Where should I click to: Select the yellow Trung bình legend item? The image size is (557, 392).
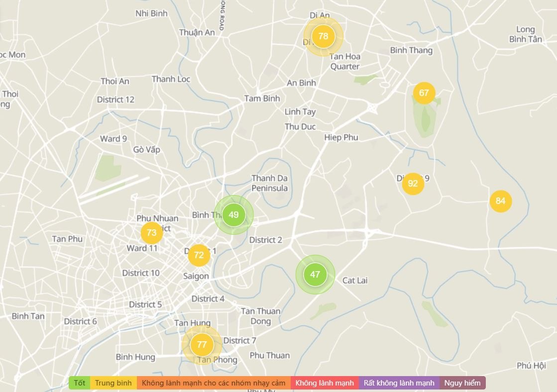[x=113, y=383]
